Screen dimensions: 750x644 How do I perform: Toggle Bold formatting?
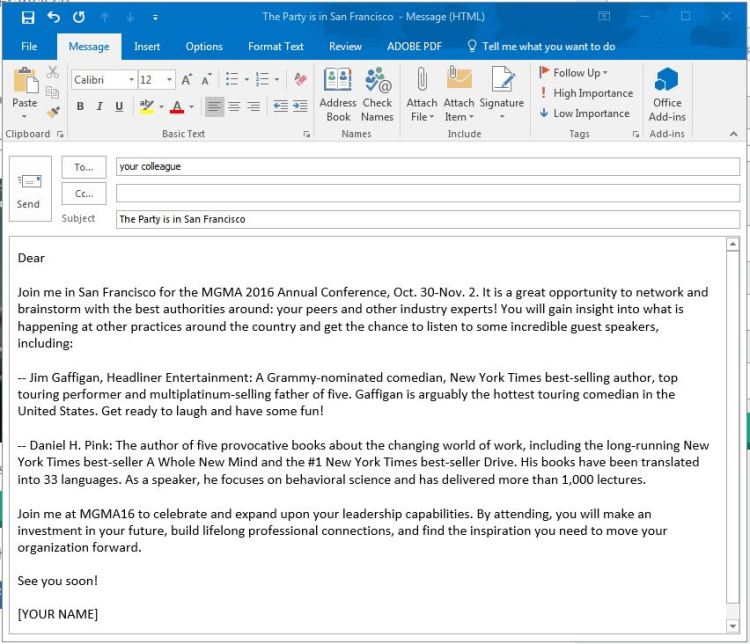click(x=80, y=106)
